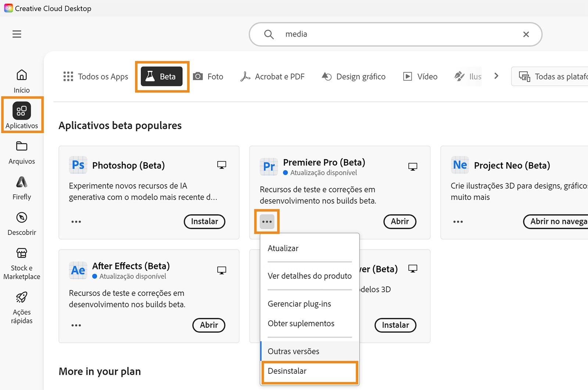
Task: Open After Effects (Beta) more options menu
Action: coord(76,326)
